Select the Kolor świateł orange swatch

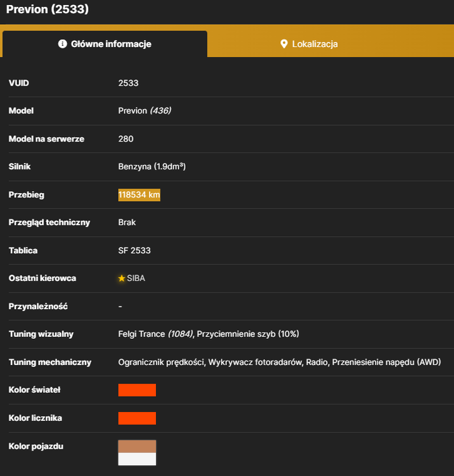137,390
